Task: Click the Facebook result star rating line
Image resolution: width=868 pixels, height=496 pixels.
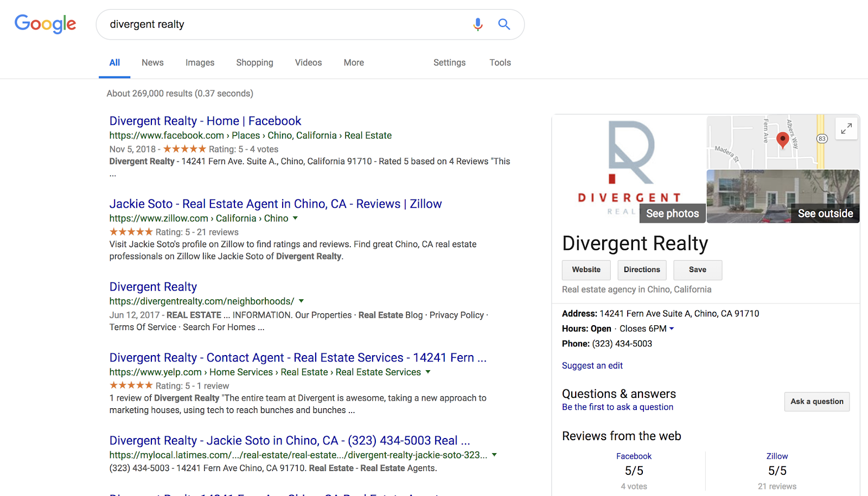Action: 194,149
